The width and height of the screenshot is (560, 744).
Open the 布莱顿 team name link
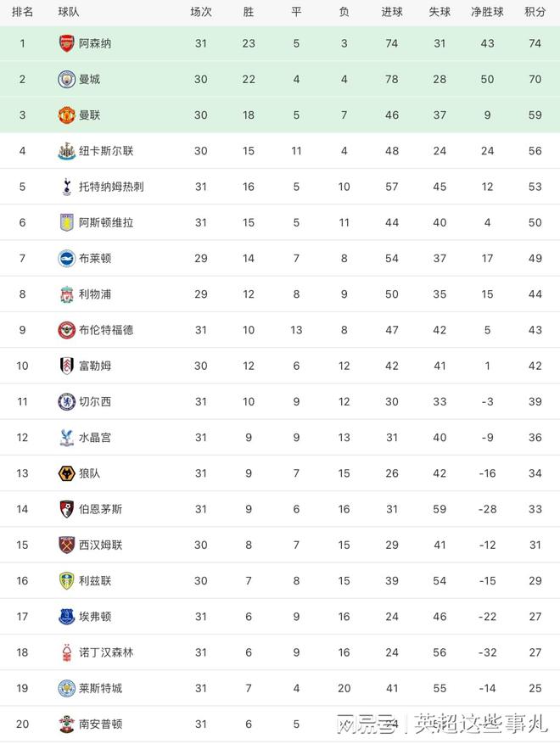tap(95, 258)
